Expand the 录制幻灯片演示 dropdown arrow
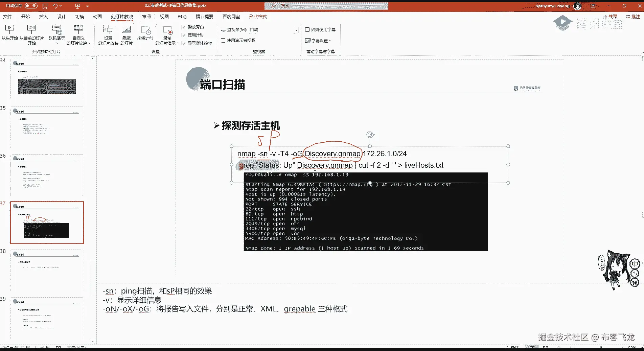The width and height of the screenshot is (644, 351). pyautogui.click(x=178, y=43)
